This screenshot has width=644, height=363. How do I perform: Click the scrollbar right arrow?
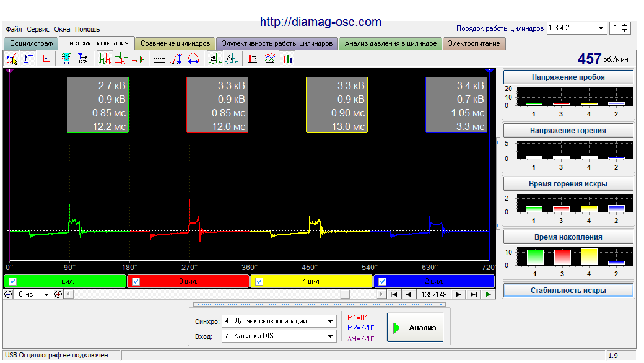381,294
